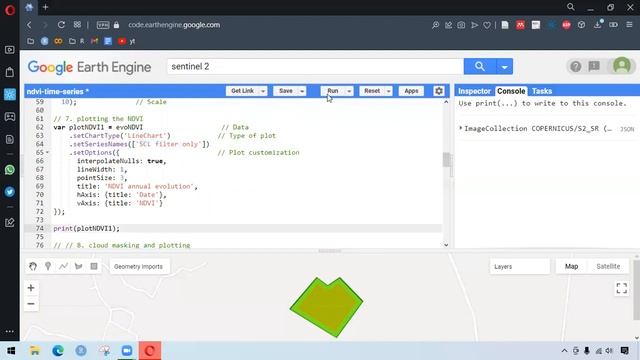Select the draw line tool
Screen dimensions: 640x360
[x=63, y=266]
